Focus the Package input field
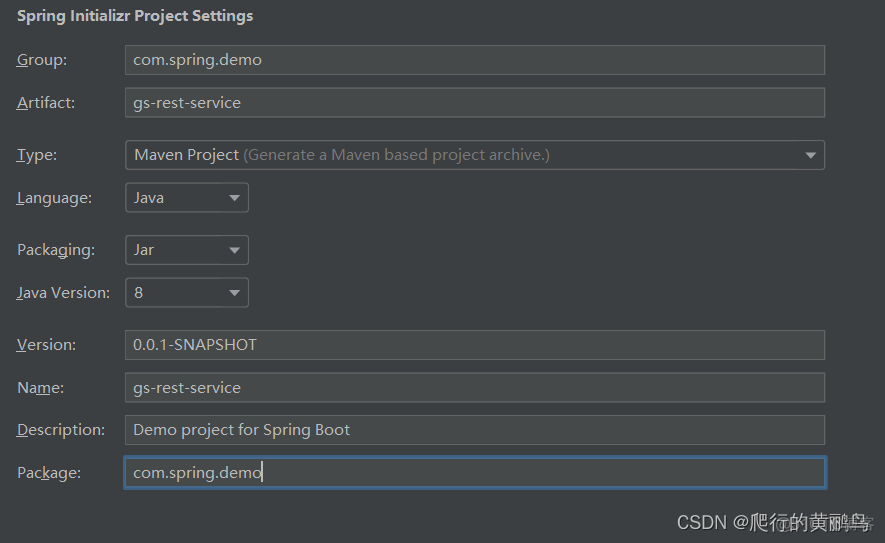The width and height of the screenshot is (885, 543). pos(474,473)
